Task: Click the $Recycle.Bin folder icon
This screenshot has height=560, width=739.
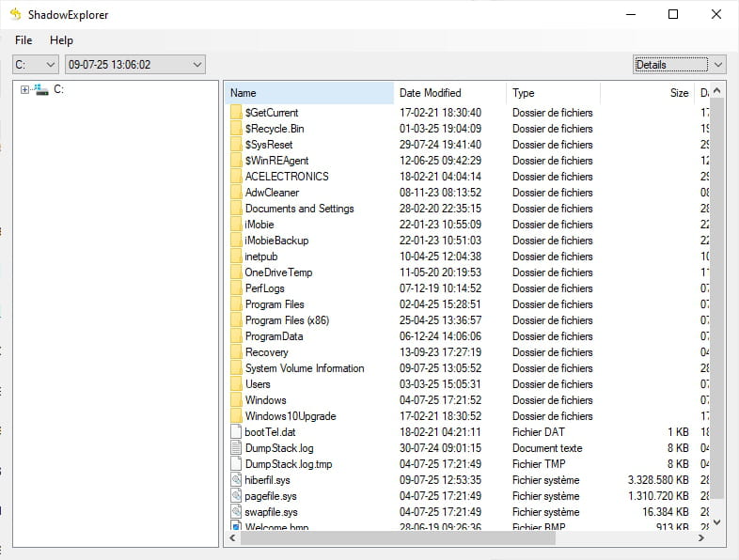Action: click(x=236, y=129)
